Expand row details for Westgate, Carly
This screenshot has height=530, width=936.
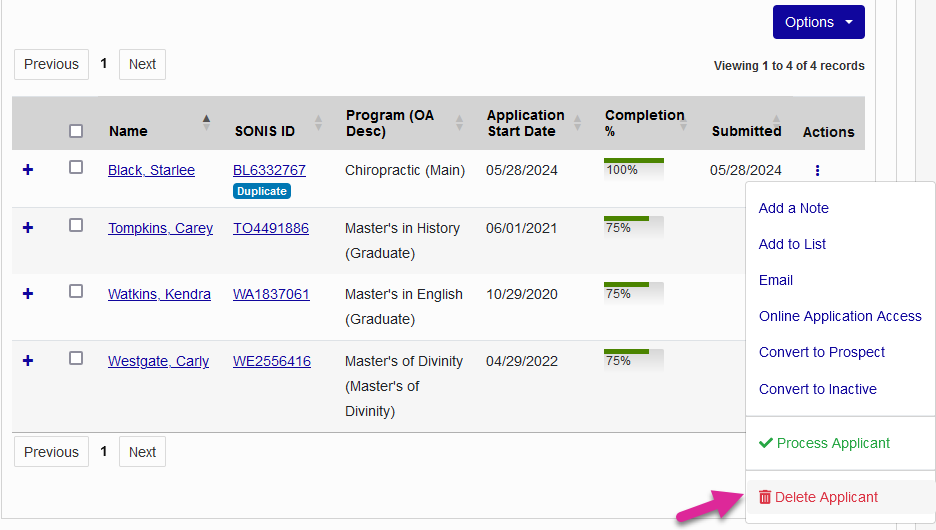click(x=27, y=360)
